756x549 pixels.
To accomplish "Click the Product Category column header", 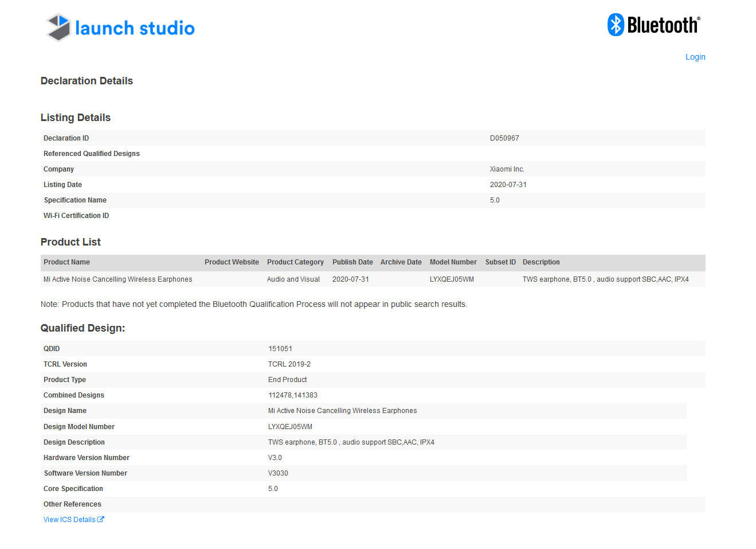I will tap(295, 262).
